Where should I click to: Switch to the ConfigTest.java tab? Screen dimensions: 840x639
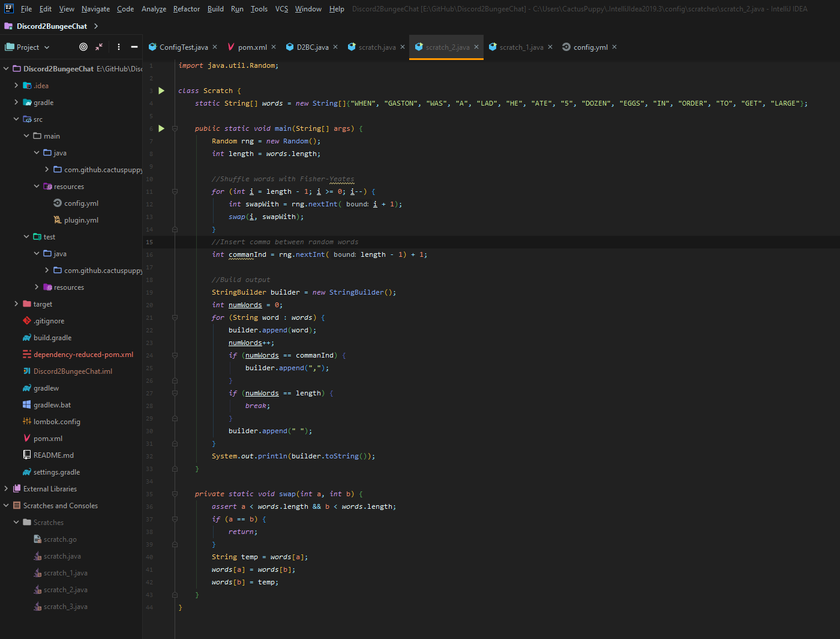coord(183,47)
